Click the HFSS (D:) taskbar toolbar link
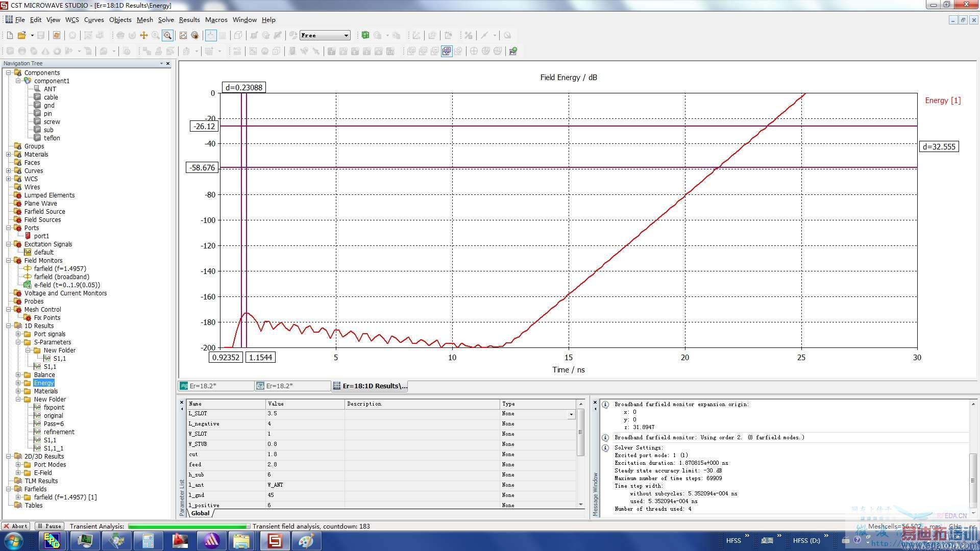 coord(806,540)
